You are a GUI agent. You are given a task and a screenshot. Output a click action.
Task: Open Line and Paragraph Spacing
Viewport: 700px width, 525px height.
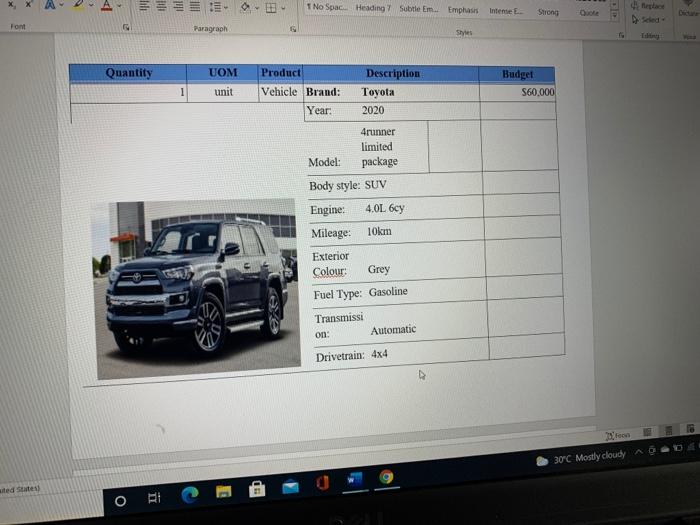pos(216,7)
